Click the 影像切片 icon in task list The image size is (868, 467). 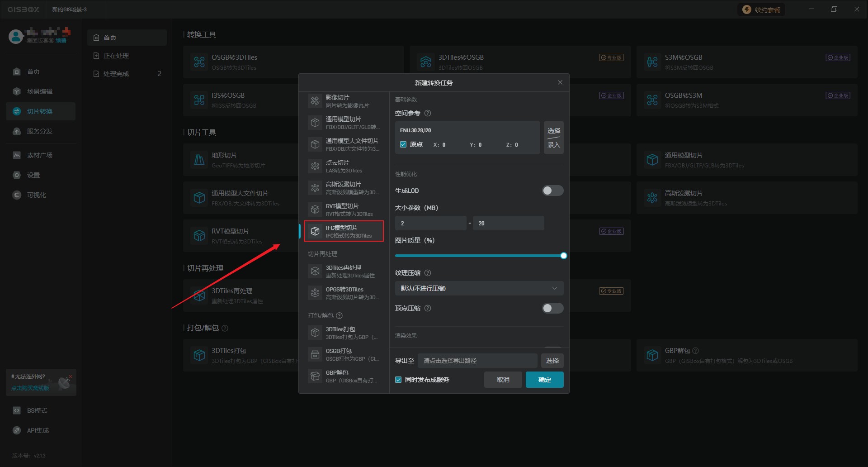click(315, 101)
